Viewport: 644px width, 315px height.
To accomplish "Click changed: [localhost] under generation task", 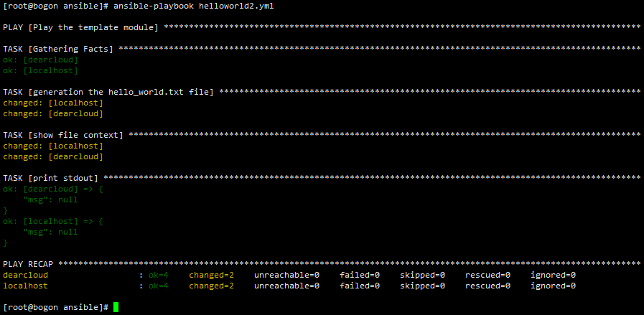I will pos(53,103).
